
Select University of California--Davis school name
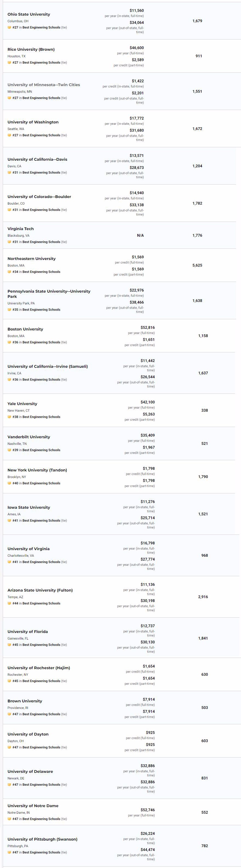point(37,159)
